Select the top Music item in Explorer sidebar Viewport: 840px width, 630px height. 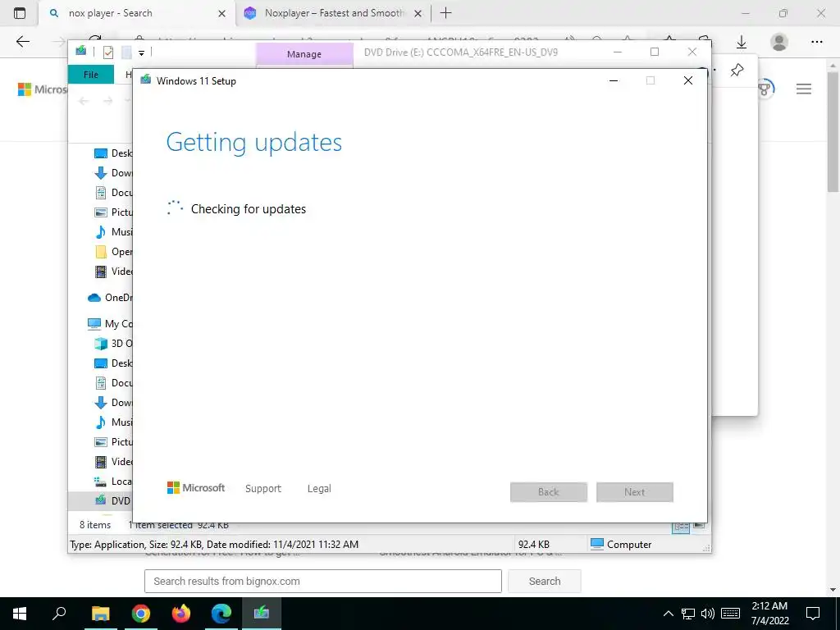coord(113,232)
